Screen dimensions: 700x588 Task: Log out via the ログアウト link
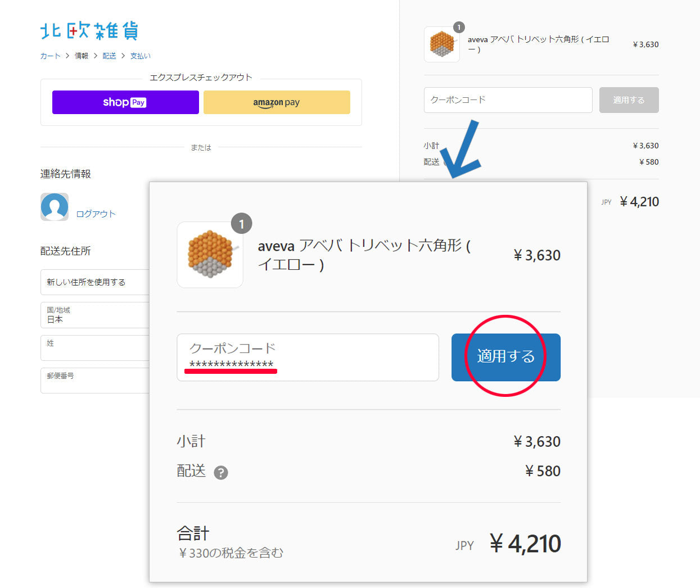pos(96,214)
